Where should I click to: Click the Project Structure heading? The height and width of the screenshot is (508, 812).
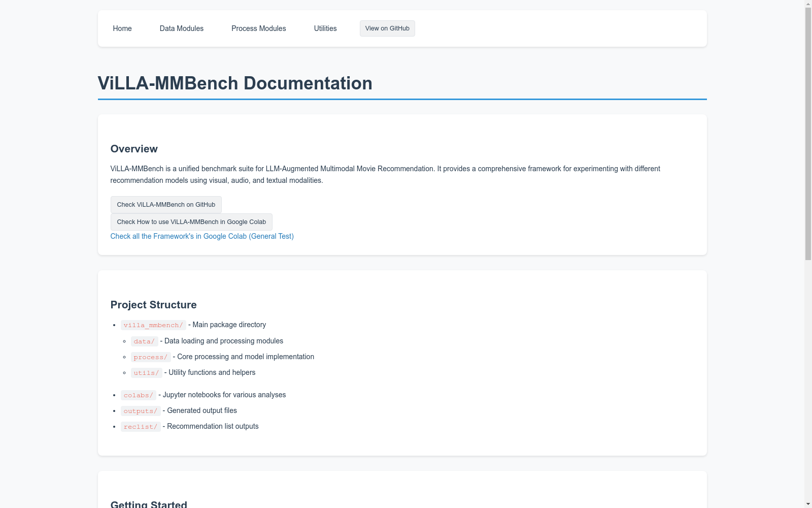click(x=153, y=305)
